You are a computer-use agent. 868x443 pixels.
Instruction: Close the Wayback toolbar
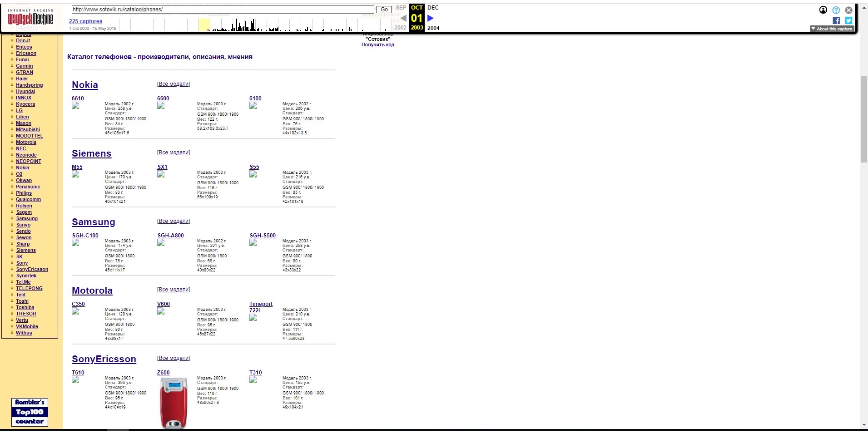(x=848, y=10)
